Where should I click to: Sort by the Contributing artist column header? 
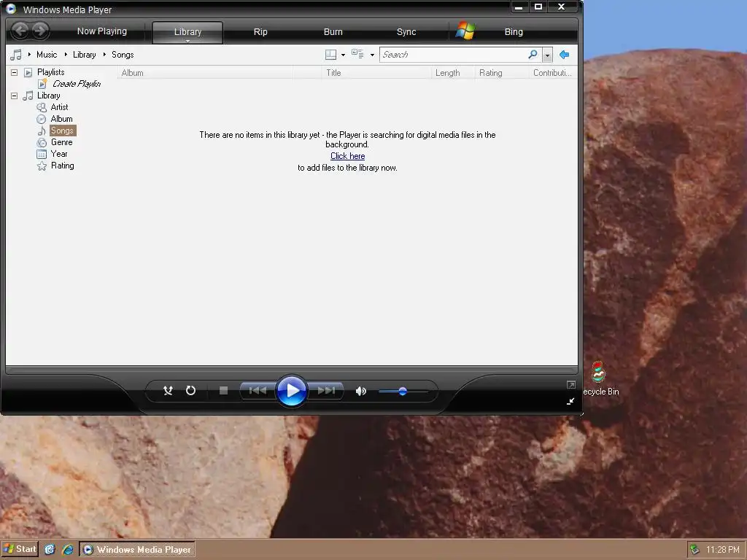[553, 73]
